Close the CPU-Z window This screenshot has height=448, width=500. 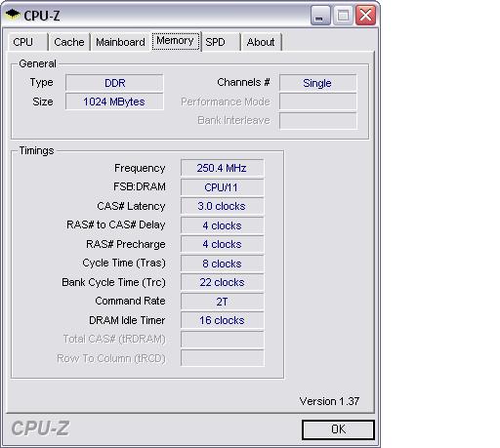[365, 15]
